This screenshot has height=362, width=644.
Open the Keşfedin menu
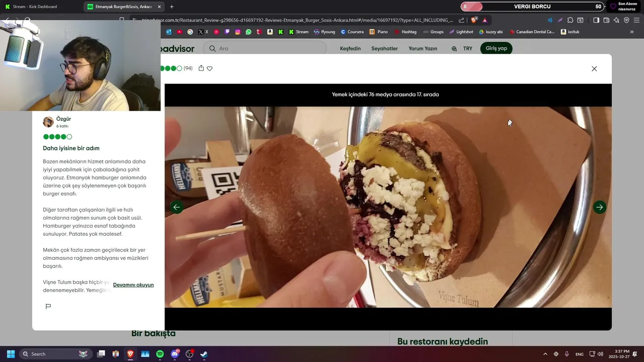coord(350,48)
